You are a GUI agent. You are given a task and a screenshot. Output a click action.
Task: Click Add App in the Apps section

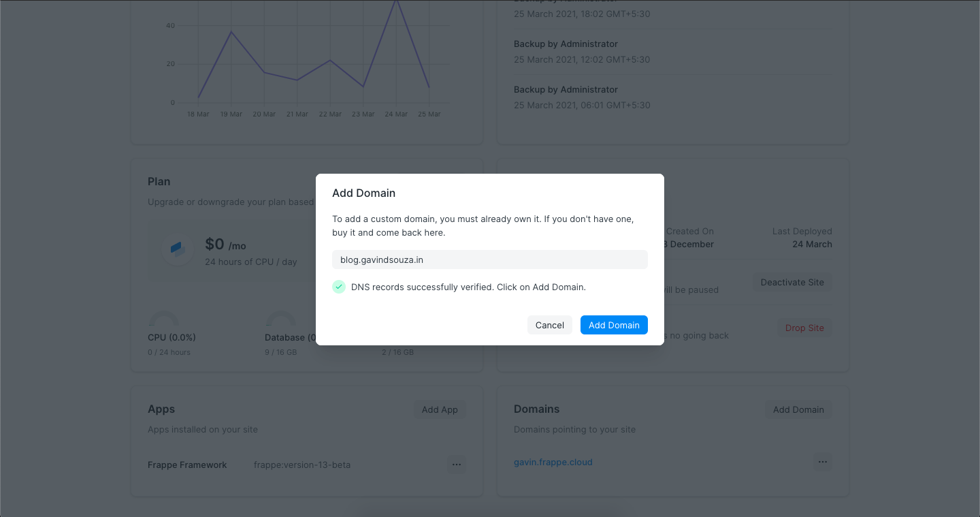coord(440,409)
